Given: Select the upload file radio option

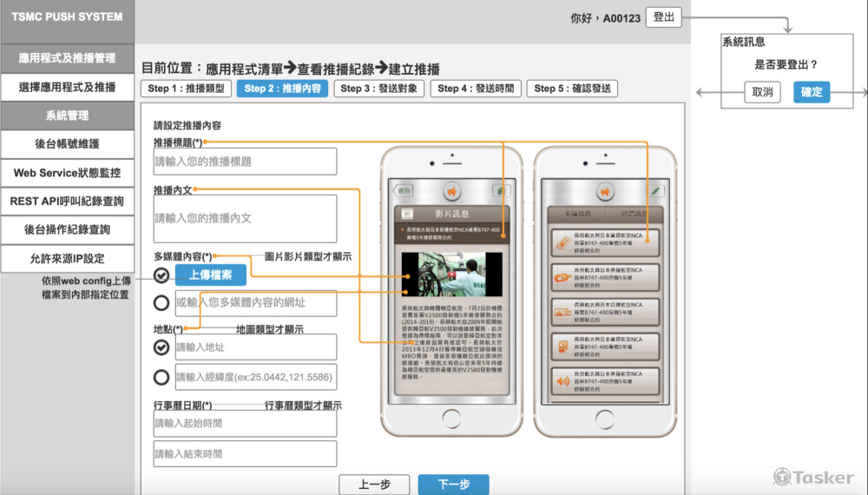Looking at the screenshot, I should point(161,275).
